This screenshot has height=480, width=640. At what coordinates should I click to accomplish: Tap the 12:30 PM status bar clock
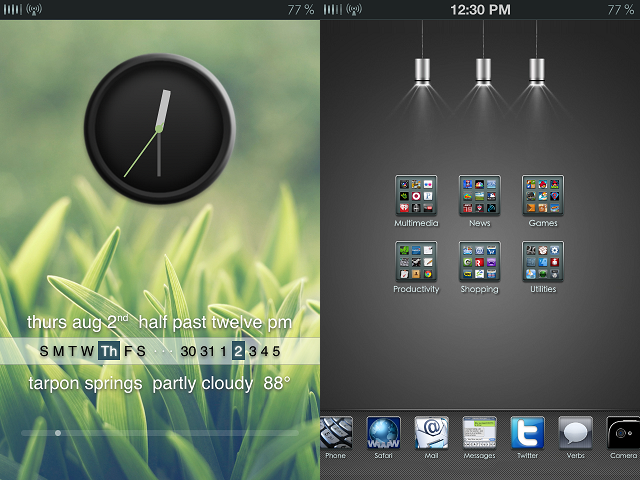click(480, 10)
